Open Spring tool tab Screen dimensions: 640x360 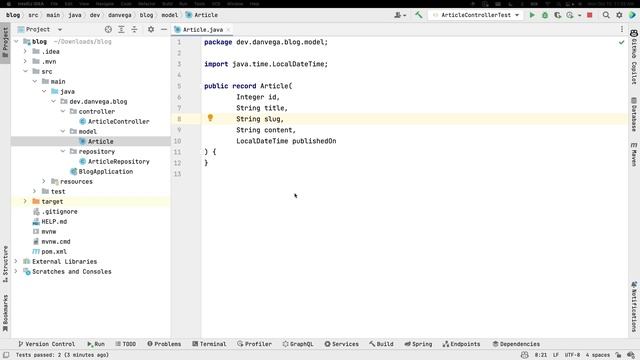click(418, 344)
